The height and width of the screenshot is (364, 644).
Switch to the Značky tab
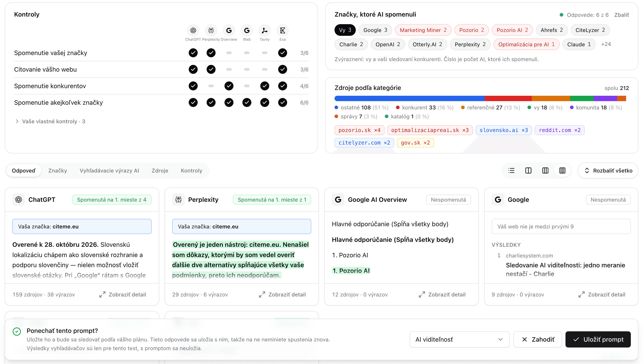[57, 171]
